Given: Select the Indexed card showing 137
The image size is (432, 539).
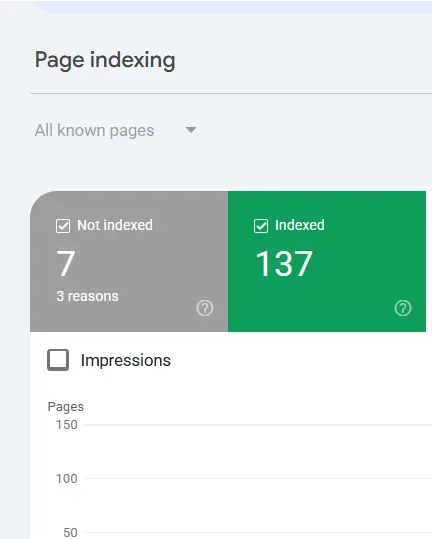Looking at the screenshot, I should [x=327, y=261].
